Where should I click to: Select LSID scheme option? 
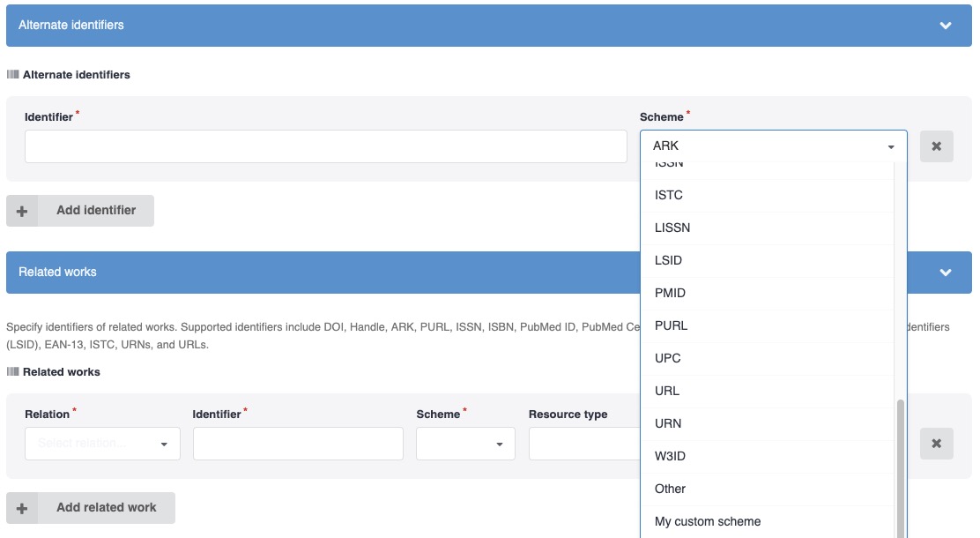pos(669,260)
